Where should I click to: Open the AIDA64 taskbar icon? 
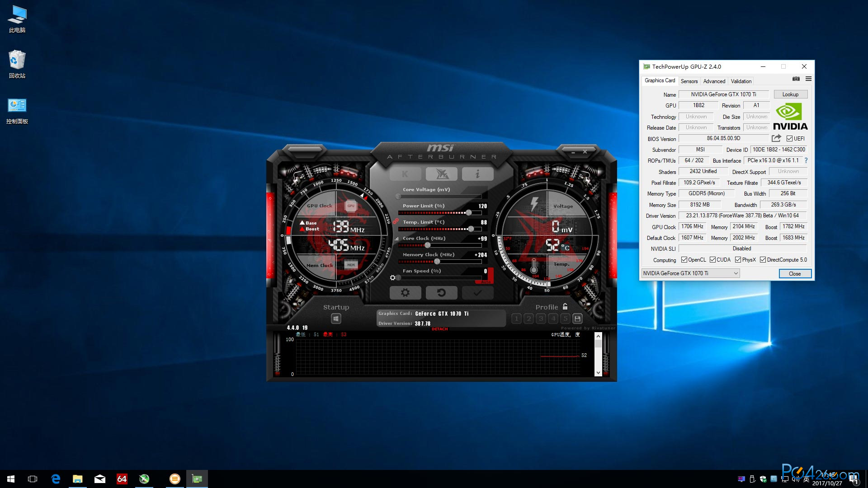coord(122,479)
